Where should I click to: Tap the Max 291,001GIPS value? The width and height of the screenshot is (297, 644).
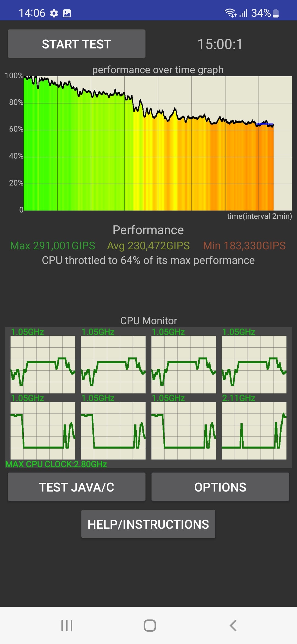[x=53, y=245]
